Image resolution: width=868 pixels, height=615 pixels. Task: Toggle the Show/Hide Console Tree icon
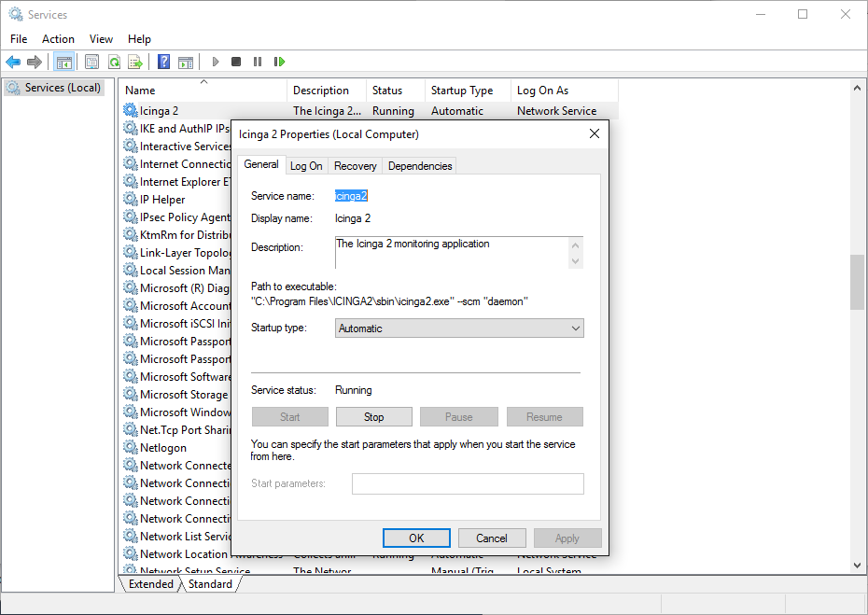coord(63,62)
